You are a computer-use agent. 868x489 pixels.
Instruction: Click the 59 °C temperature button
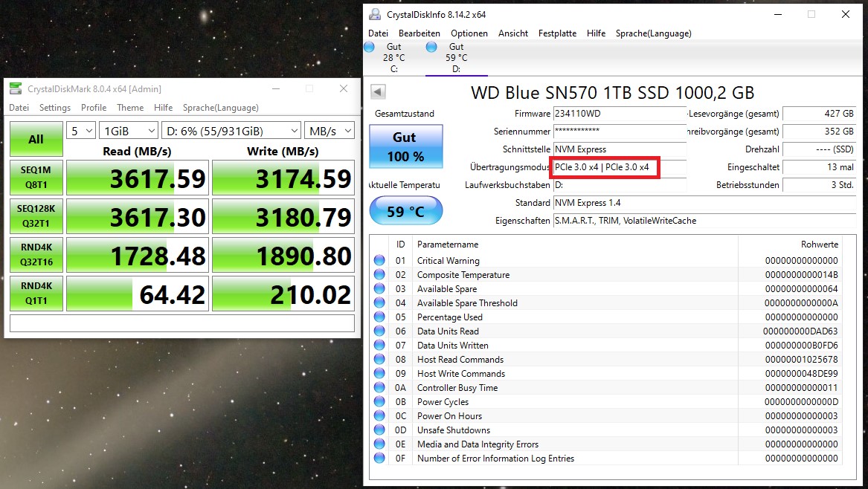click(x=406, y=211)
